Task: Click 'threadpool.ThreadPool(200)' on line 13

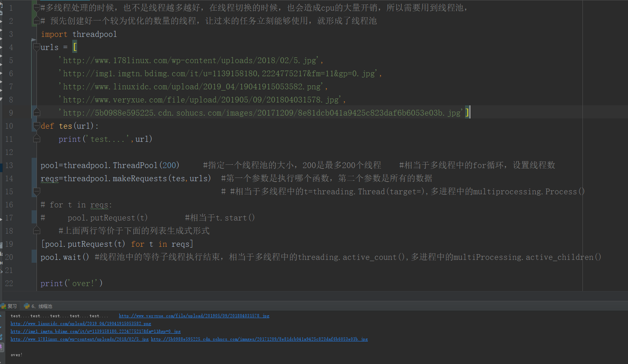Action: click(121, 166)
